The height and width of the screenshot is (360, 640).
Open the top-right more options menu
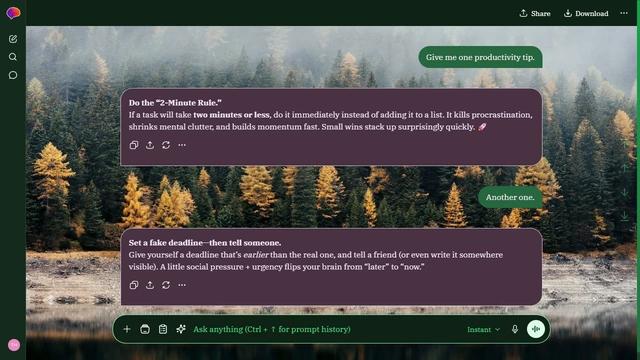coord(624,13)
